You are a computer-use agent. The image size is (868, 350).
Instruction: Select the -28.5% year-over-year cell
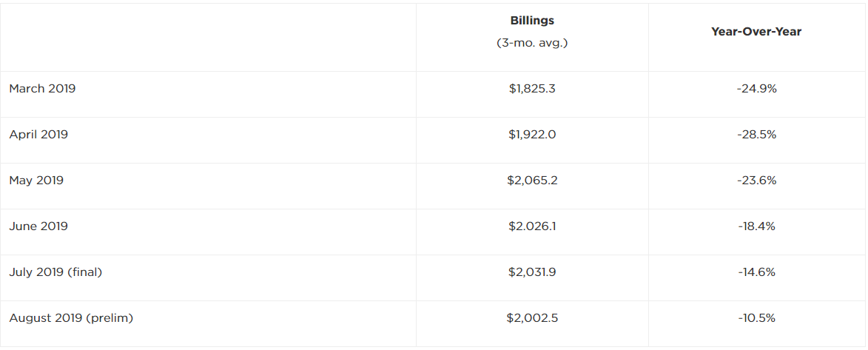pos(756,135)
